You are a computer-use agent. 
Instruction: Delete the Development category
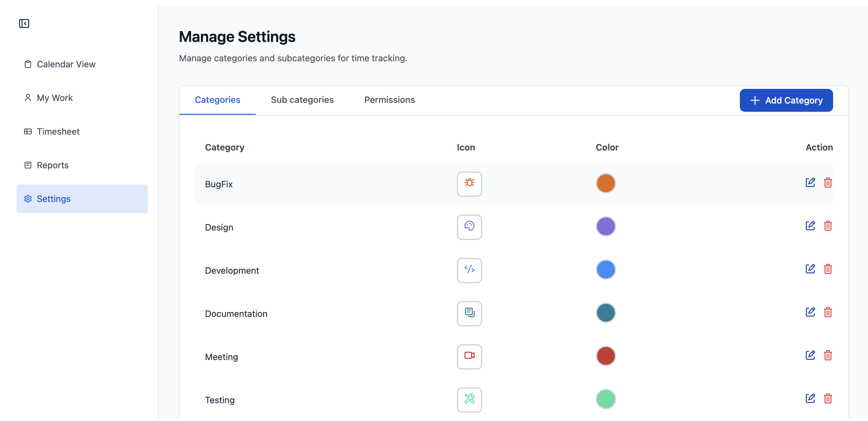click(x=828, y=269)
